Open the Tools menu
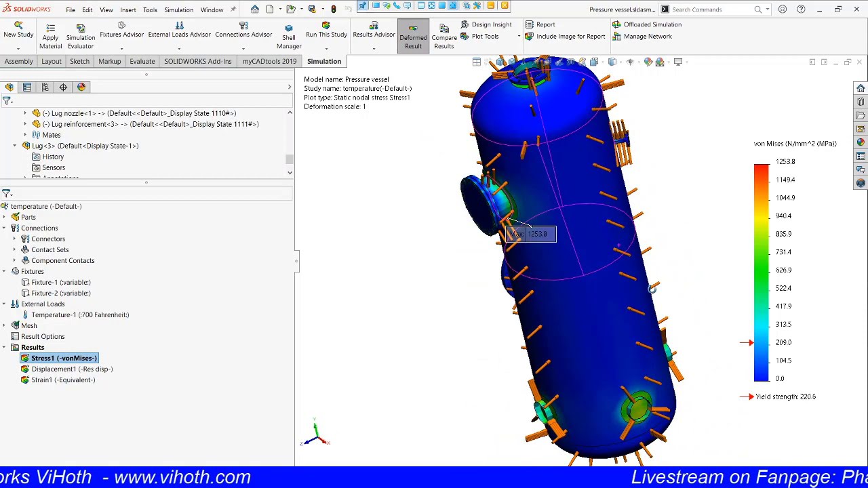The width and height of the screenshot is (868, 488). [150, 9]
